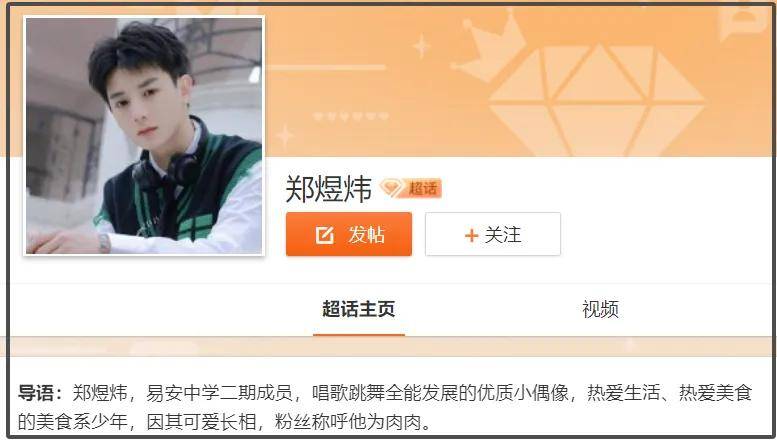777x440 pixels.
Task: Click the large diamond banner graphic
Action: (597, 99)
